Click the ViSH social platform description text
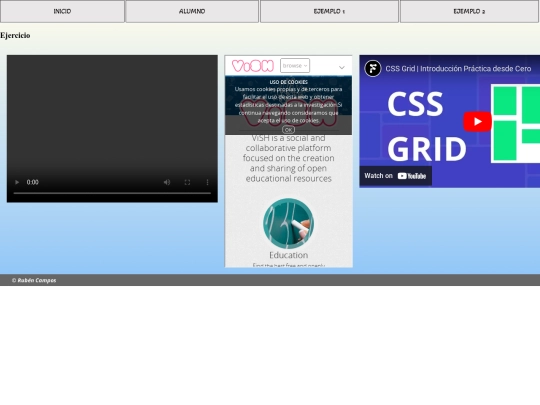The width and height of the screenshot is (540, 405). [x=289, y=158]
